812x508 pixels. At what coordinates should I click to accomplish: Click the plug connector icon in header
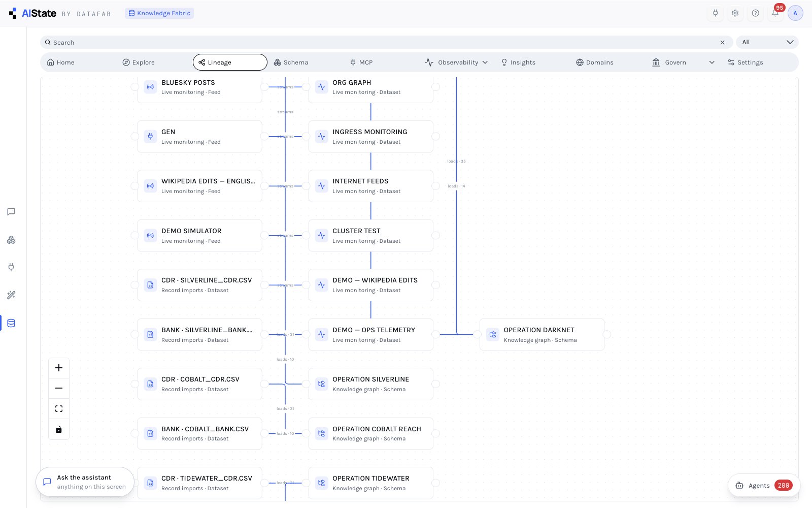click(x=715, y=13)
